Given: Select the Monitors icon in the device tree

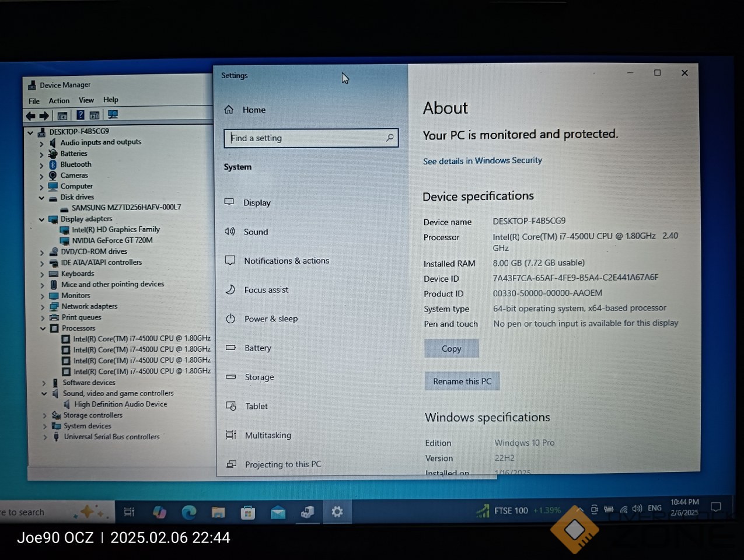Looking at the screenshot, I should pyautogui.click(x=54, y=296).
